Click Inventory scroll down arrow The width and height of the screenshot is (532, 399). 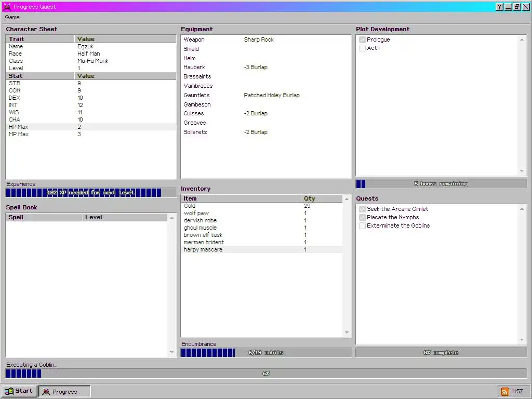[x=347, y=332]
